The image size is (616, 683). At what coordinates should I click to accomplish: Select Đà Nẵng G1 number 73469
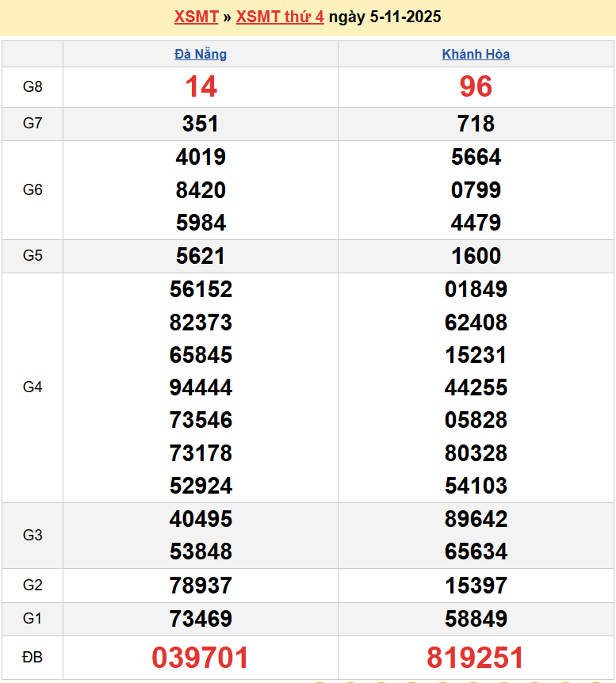(x=201, y=619)
